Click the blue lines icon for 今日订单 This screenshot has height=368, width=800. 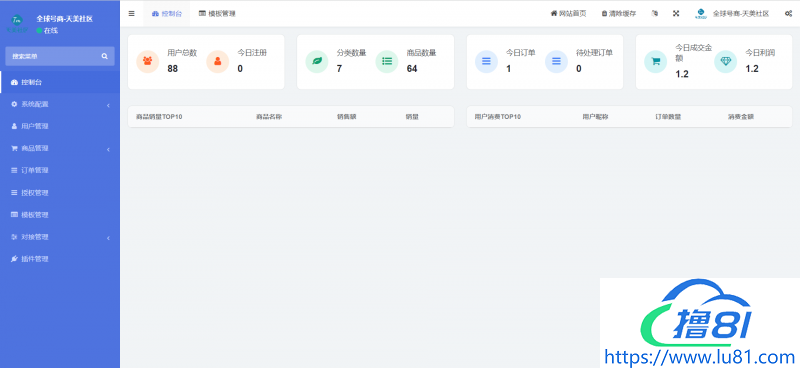pos(486,61)
